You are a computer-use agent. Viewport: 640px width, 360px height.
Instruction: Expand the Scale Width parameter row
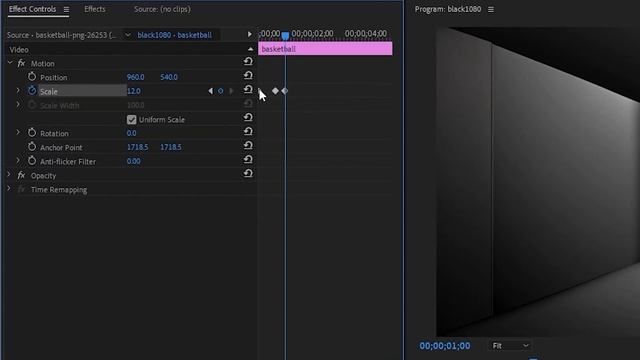pyautogui.click(x=18, y=104)
